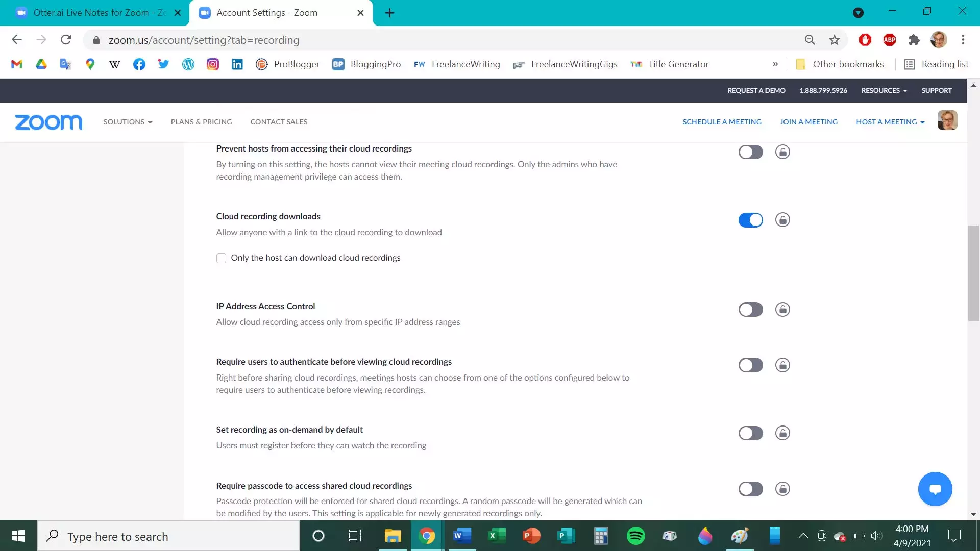
Task: Open File Explorer from taskbar
Action: 393,536
